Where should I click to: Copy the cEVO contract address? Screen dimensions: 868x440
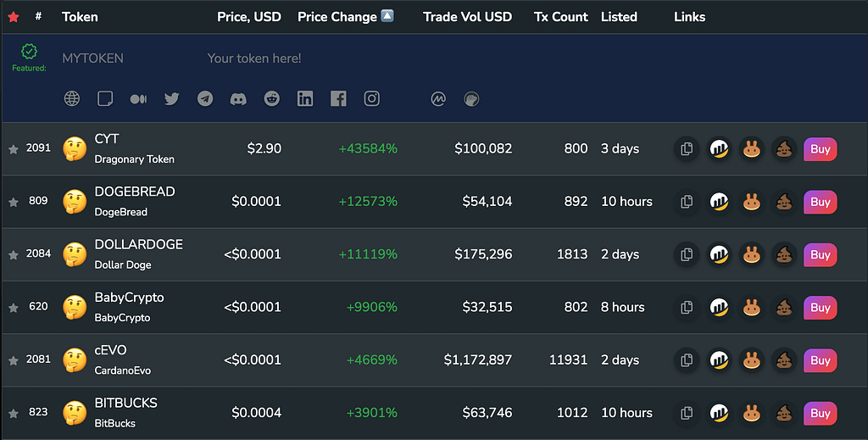click(687, 360)
